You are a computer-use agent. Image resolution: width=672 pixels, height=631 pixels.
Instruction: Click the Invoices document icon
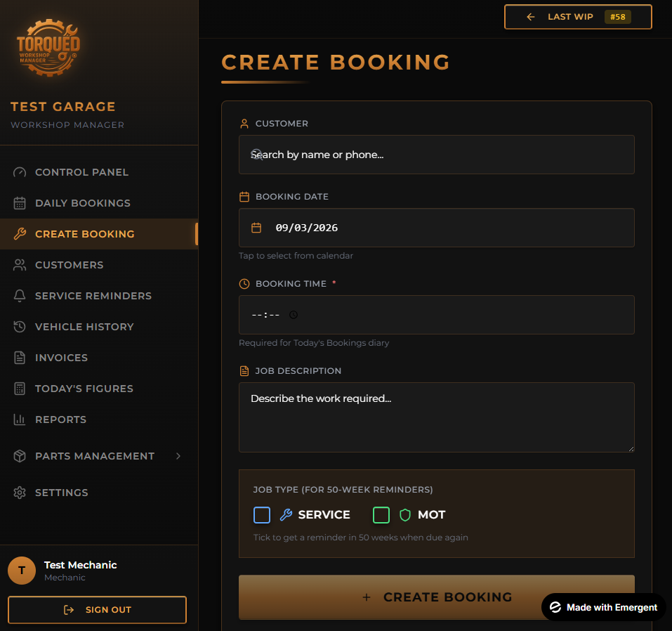(20, 358)
